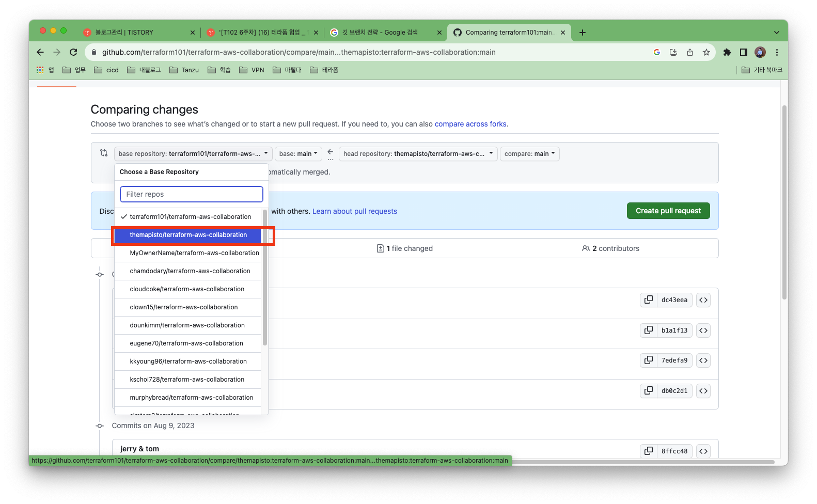Open commit dc43eea hash link
Viewport: 817px width, 504px height.
674,300
